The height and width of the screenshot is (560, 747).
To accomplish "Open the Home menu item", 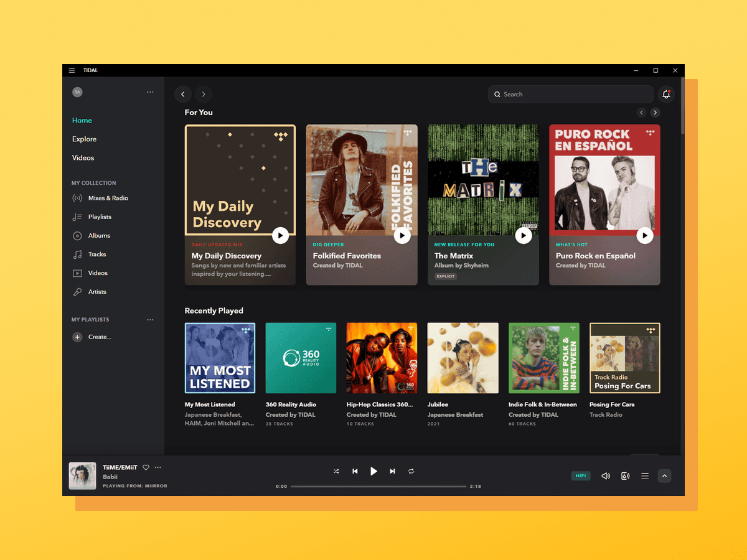I will (x=82, y=120).
